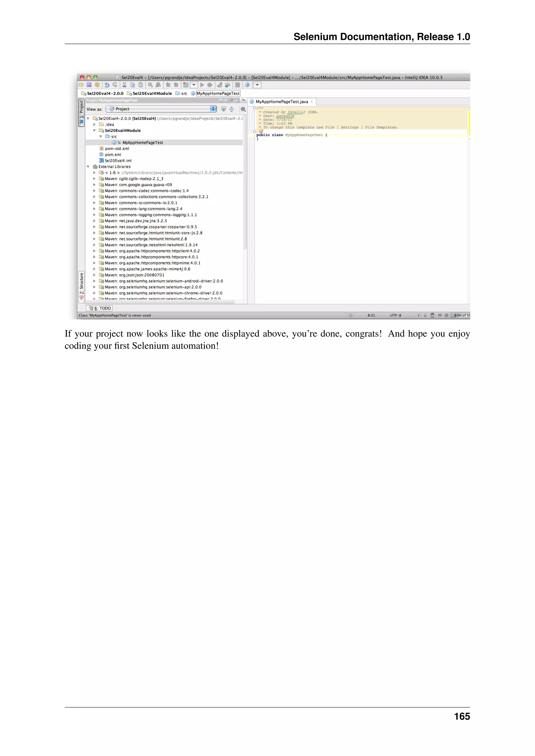Expand Maven: cglib:cglib-nodep:2.1_3

pyautogui.click(x=94, y=179)
